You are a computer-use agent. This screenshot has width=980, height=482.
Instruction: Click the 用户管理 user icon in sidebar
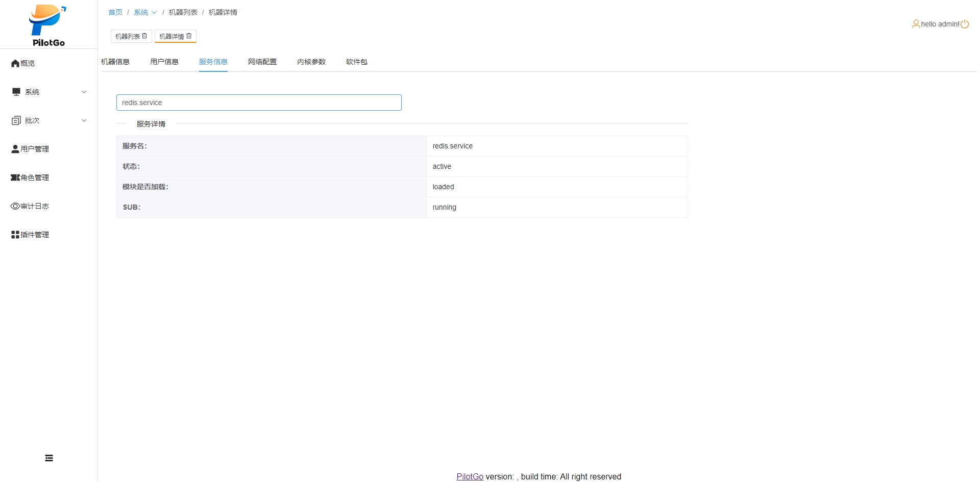click(x=15, y=149)
